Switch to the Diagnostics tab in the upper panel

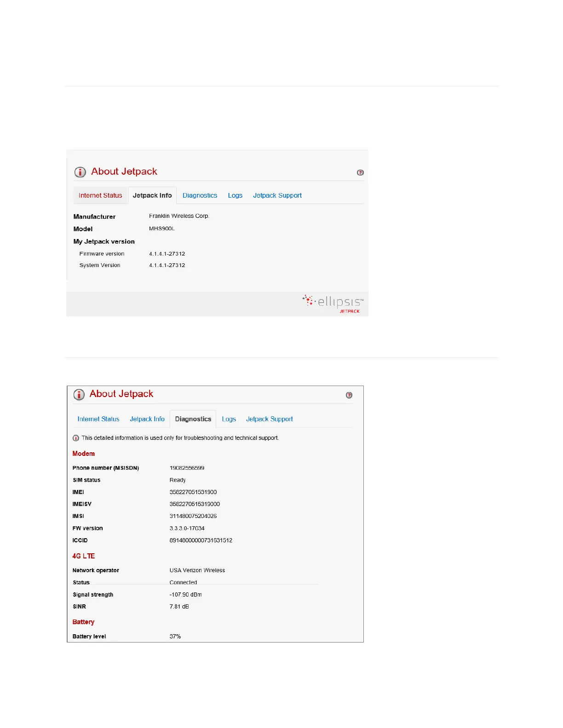[200, 195]
